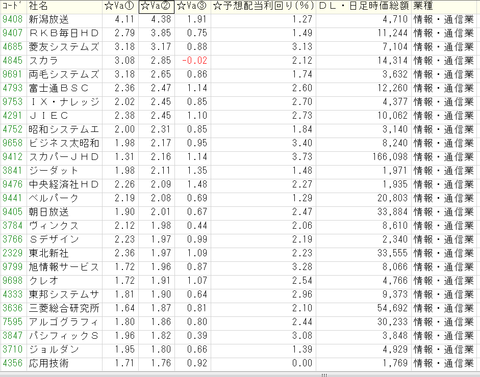The image size is (480, 377).
Task: Select 昭和システムエ row name
Action: tap(64, 129)
